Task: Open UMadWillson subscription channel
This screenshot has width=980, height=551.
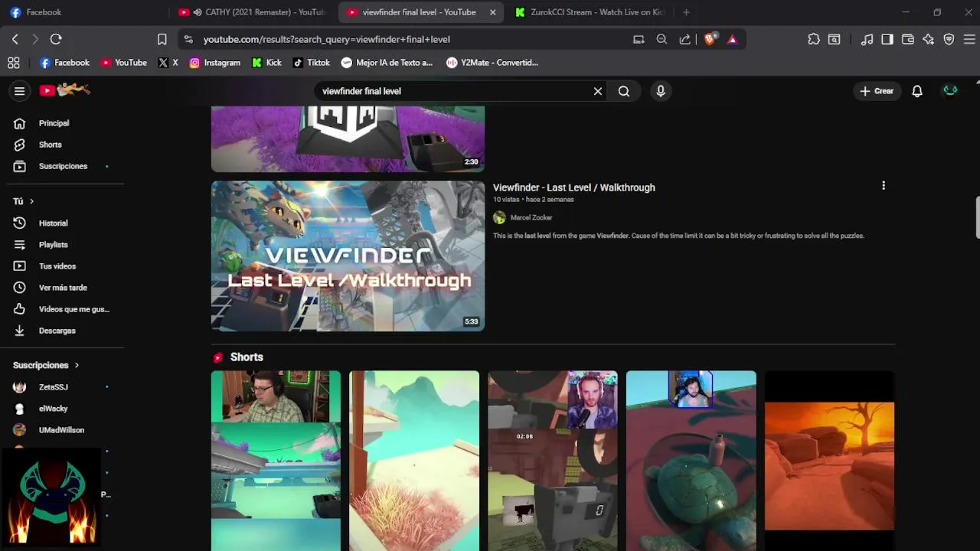Action: 61,430
